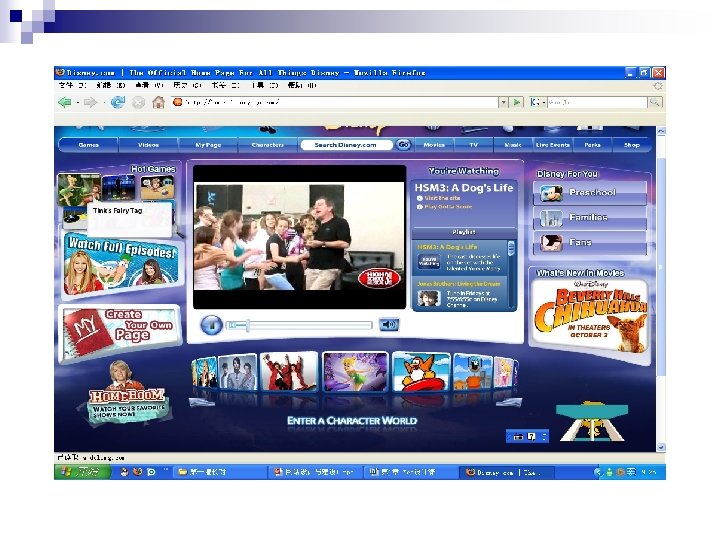Select HSM3: A Dog's Life playlist item

(459, 258)
